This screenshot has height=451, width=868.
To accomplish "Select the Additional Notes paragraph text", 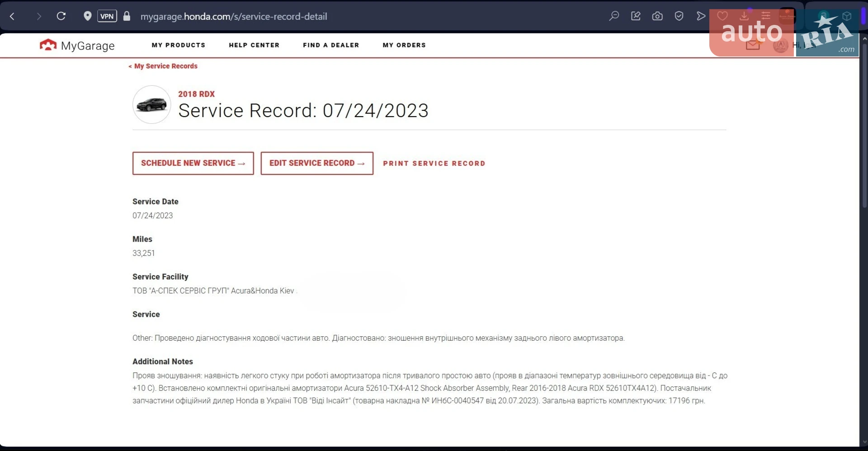I will coord(430,388).
